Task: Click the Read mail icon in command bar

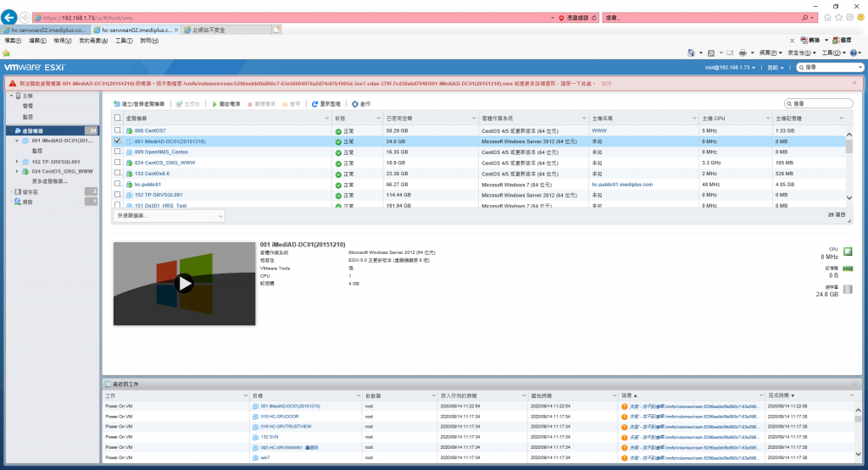Action: coord(730,53)
